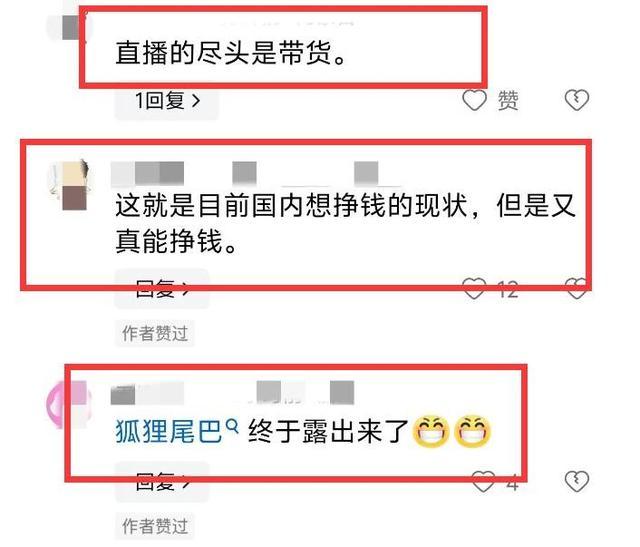Expand the '1回复' replies thread
This screenshot has width=640, height=547.
(x=167, y=100)
